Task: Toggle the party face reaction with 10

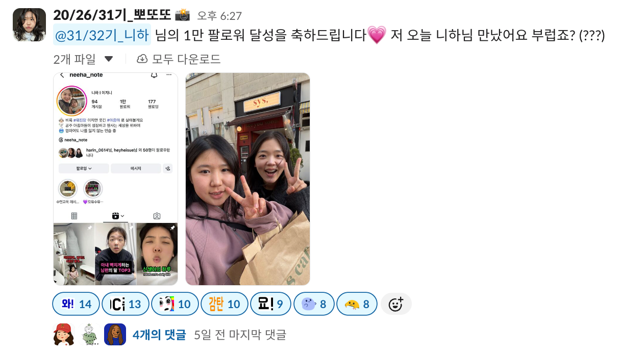Action: [175, 304]
